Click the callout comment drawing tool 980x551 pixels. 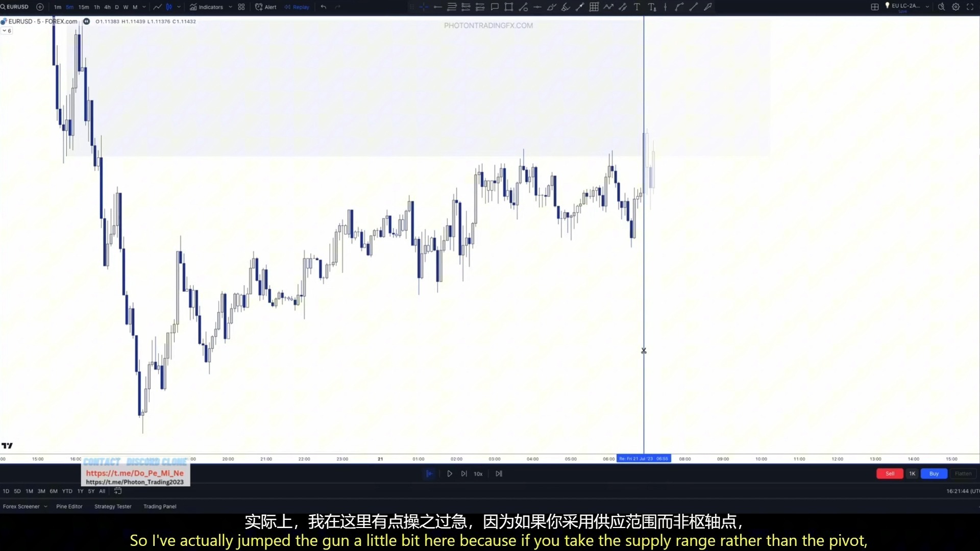point(495,7)
